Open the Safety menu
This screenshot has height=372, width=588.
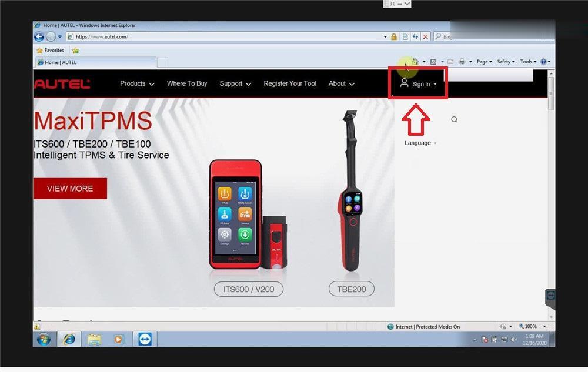pos(506,62)
